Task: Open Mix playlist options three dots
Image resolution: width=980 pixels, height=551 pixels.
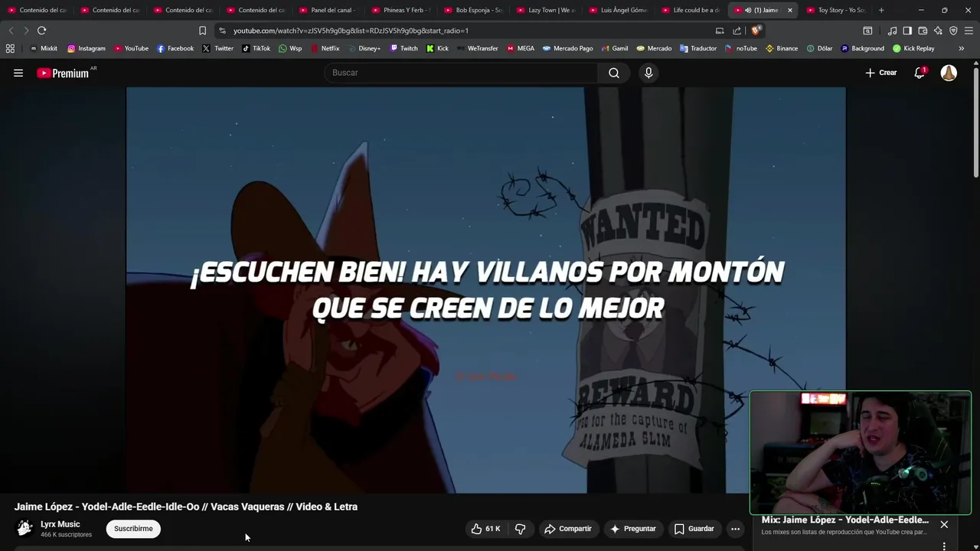Action: coord(944,546)
